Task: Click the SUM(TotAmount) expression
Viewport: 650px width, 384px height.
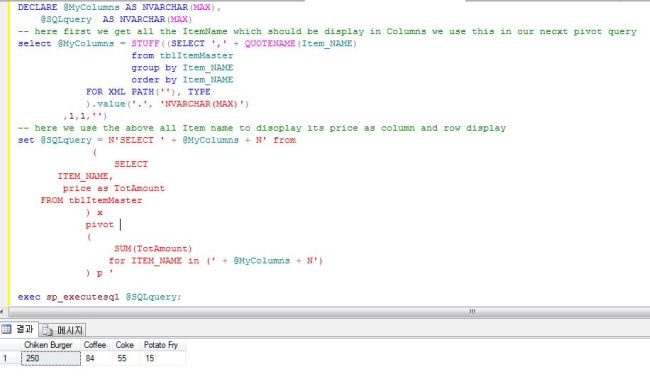Action: click(153, 249)
